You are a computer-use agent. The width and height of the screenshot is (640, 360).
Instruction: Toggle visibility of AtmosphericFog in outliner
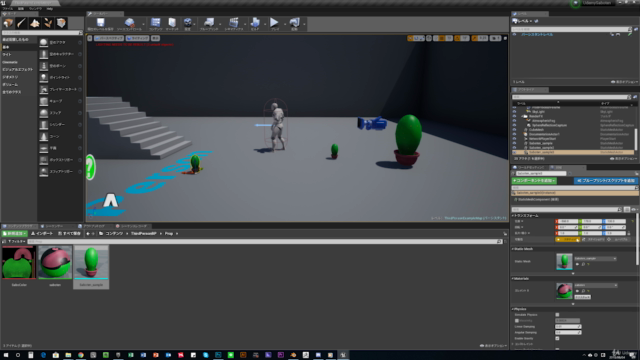pyautogui.click(x=514, y=121)
